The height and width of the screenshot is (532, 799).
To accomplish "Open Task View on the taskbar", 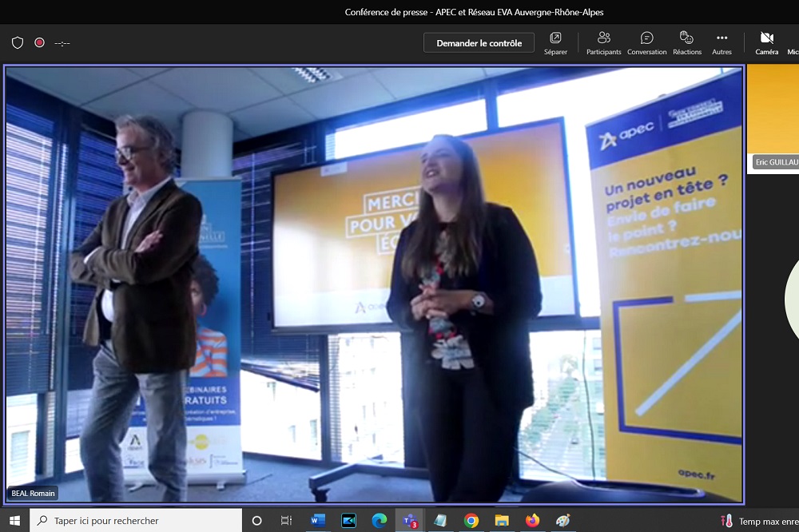I will pos(286,520).
